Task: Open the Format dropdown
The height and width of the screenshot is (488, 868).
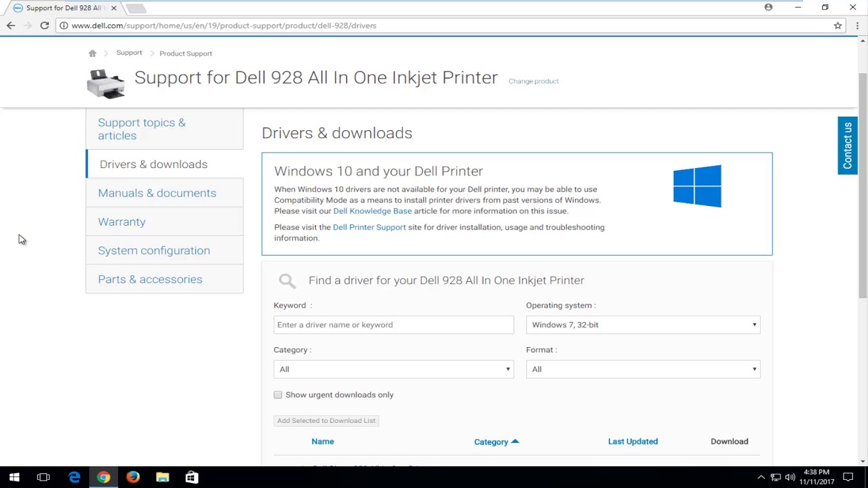Action: click(x=643, y=369)
